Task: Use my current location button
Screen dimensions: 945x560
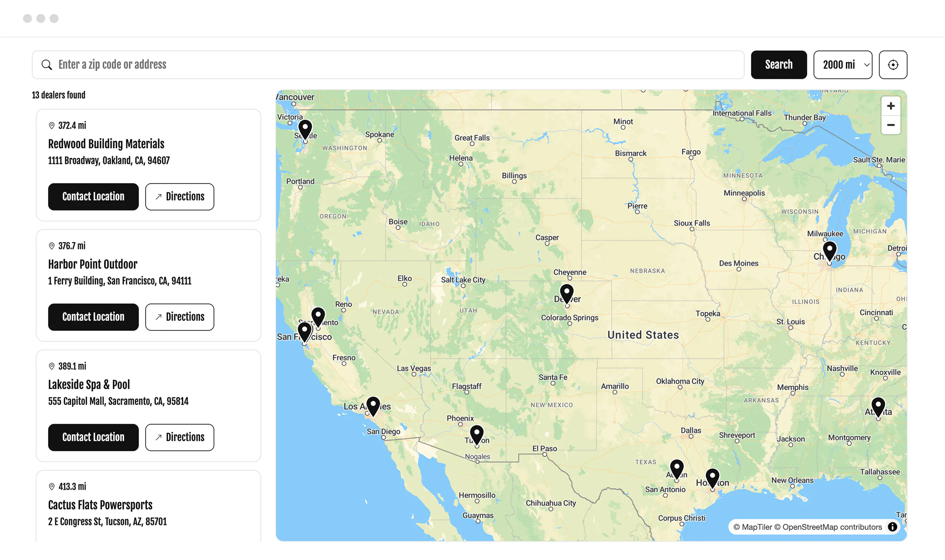Action: [x=892, y=65]
